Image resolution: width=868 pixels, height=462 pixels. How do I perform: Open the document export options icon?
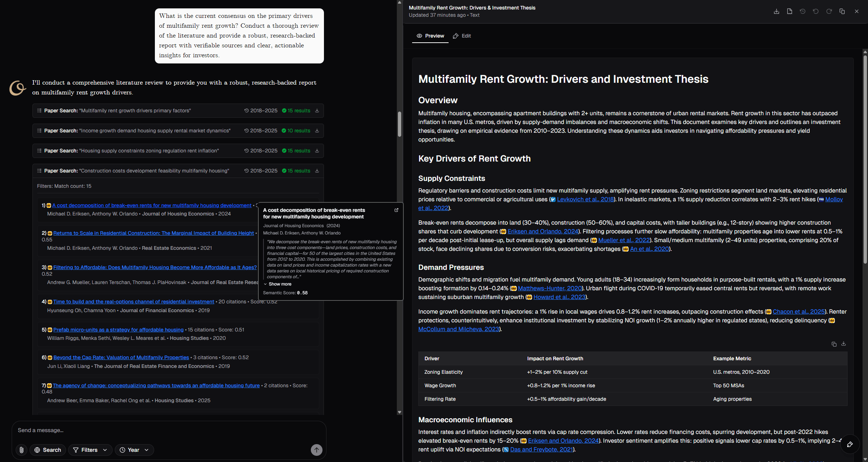[789, 11]
